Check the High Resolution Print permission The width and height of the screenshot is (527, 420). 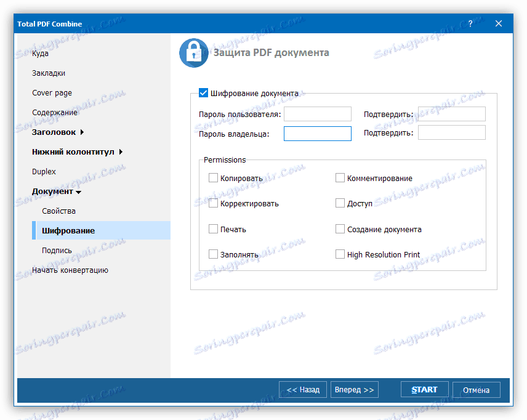pos(340,254)
